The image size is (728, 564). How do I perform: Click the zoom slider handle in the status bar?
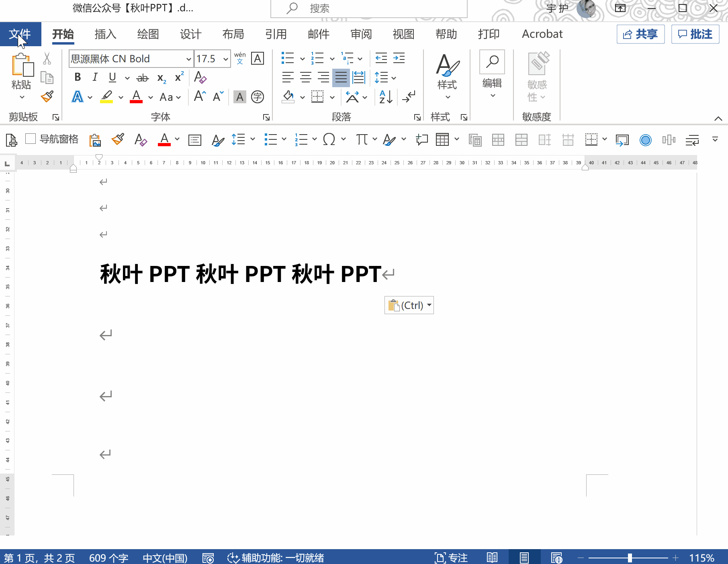(x=630, y=558)
